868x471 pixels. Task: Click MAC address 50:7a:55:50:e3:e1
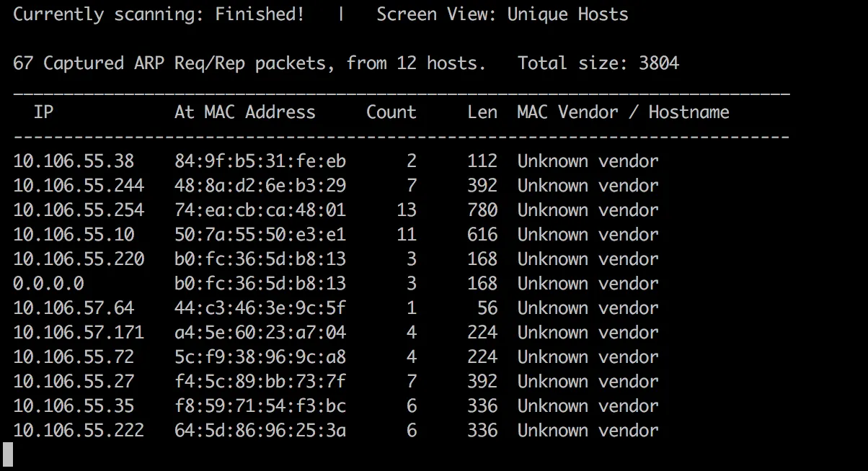260,234
